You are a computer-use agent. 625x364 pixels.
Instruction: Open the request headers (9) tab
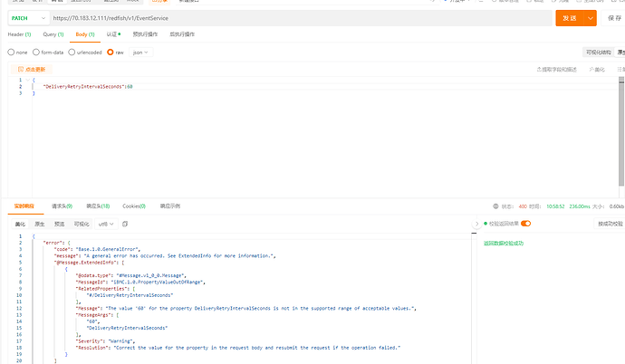(x=62, y=206)
